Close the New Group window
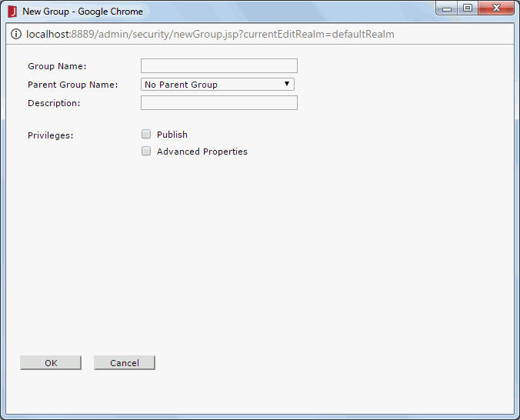This screenshot has width=520, height=420. point(496,8)
